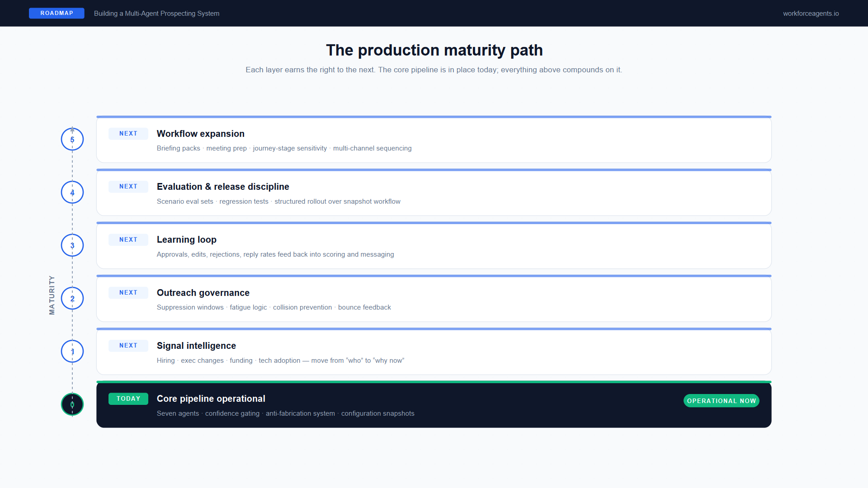Click NEXT tag beside Outreach governance
This screenshot has height=488, width=868.
128,293
